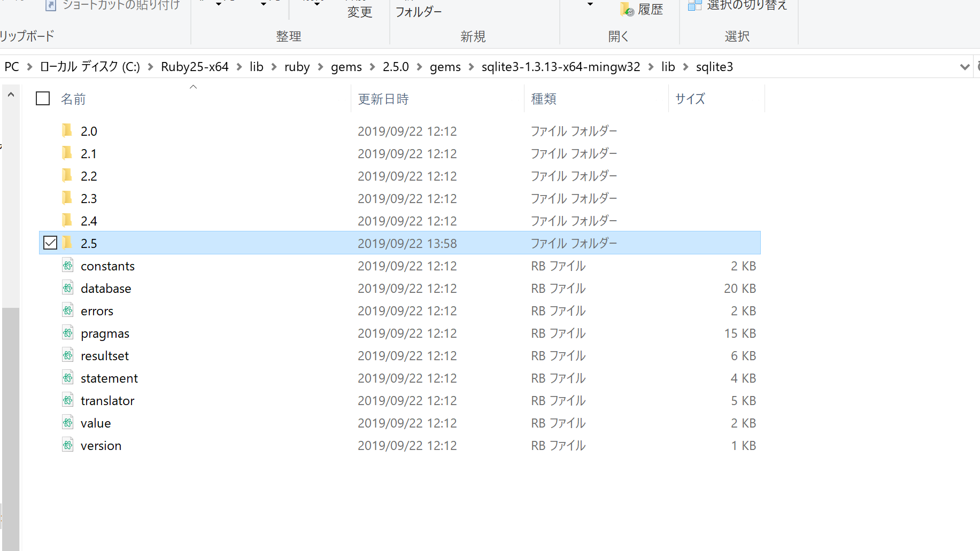Image resolution: width=980 pixels, height=551 pixels.
Task: Select the resultset Ruby file icon
Action: click(x=68, y=355)
